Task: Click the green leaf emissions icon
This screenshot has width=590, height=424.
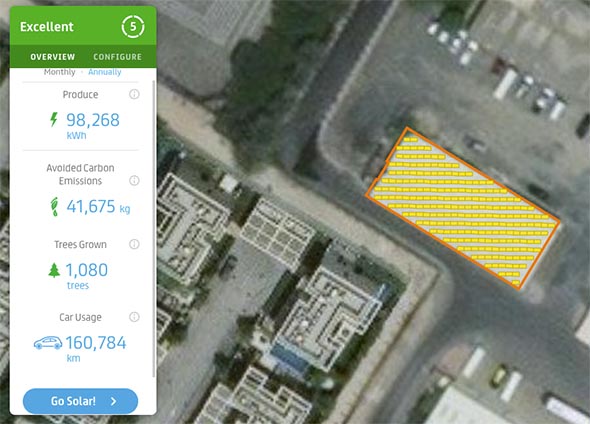Action: pos(55,207)
